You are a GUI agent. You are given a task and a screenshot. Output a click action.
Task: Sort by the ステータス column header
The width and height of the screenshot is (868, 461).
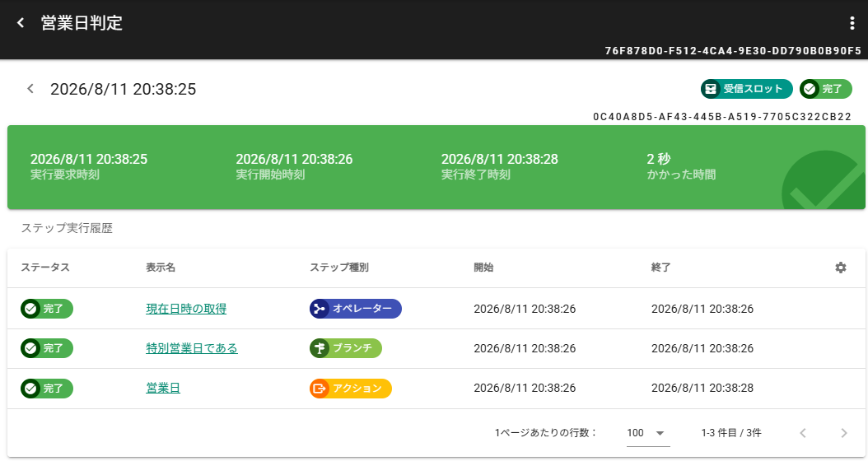coord(45,268)
